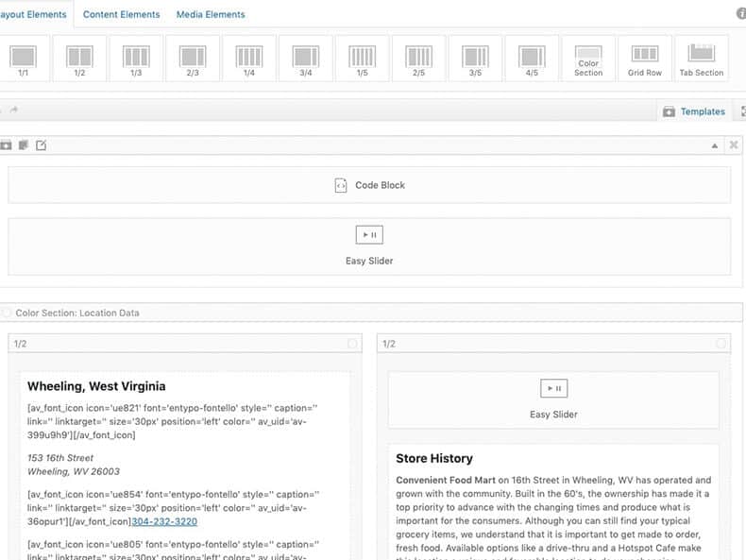The height and width of the screenshot is (560, 746).
Task: Add a 1/4 column layout
Action: (x=249, y=59)
